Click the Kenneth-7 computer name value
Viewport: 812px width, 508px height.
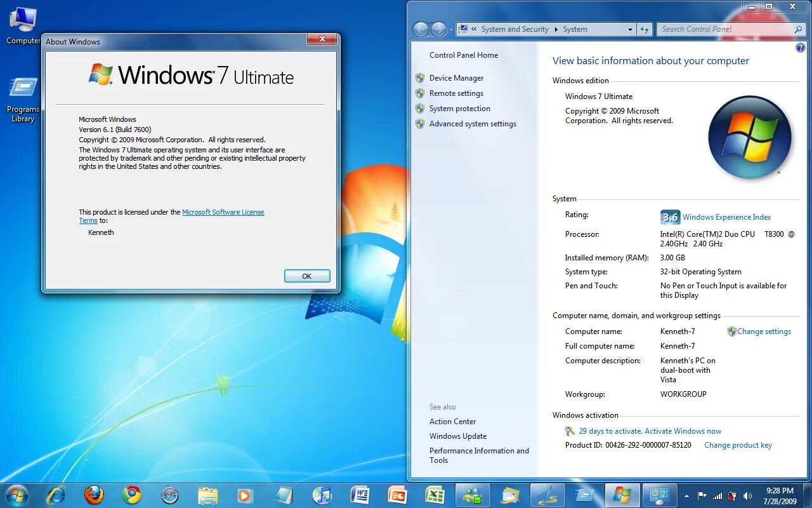tap(678, 331)
